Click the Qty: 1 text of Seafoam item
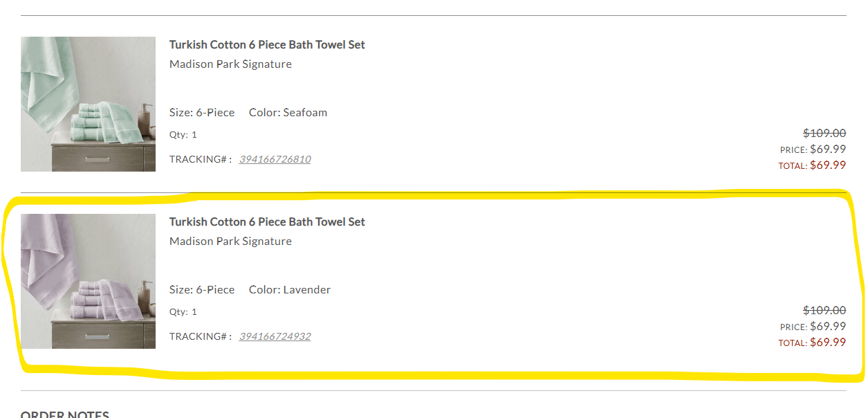The height and width of the screenshot is (418, 868). [183, 135]
